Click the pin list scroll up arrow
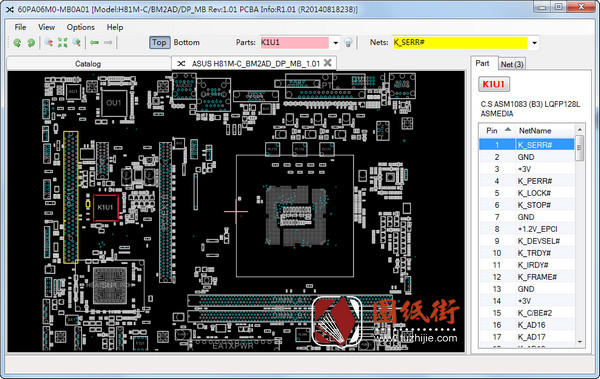The height and width of the screenshot is (379, 600). [580, 130]
